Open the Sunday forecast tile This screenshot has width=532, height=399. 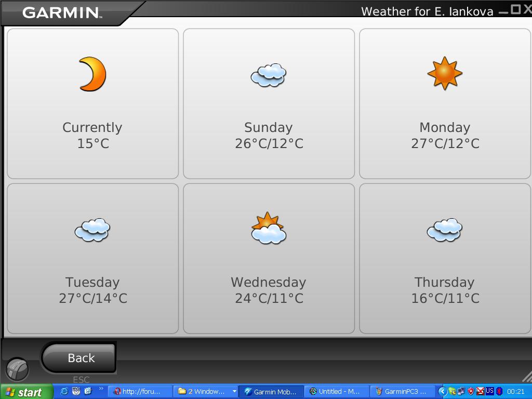(269, 103)
